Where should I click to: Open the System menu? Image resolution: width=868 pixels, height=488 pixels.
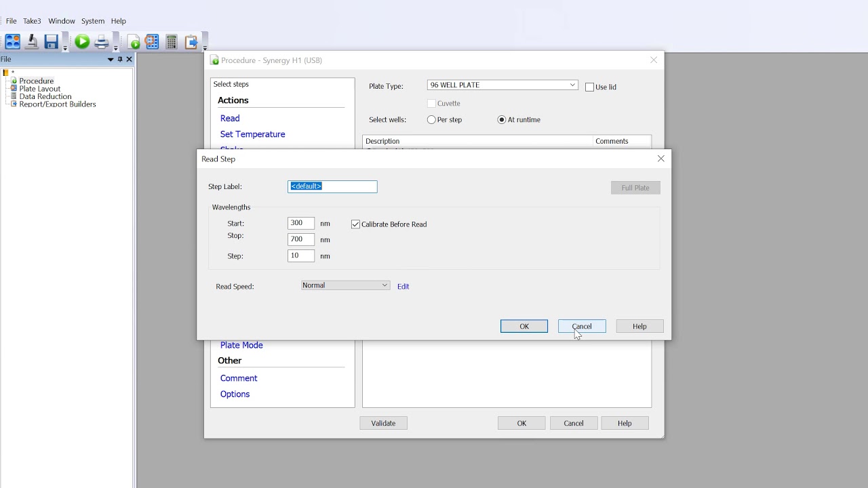[x=93, y=21]
